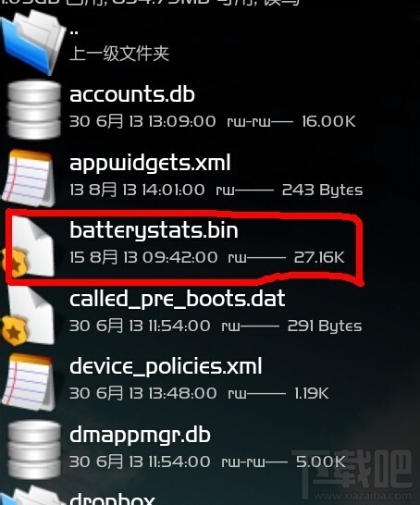Tap the called_pre_boots.dat file icon
The width and height of the screenshot is (420, 505).
[28, 315]
